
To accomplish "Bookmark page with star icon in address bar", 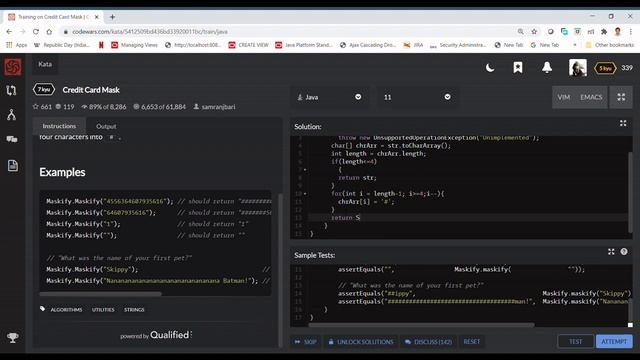I will coord(534,31).
